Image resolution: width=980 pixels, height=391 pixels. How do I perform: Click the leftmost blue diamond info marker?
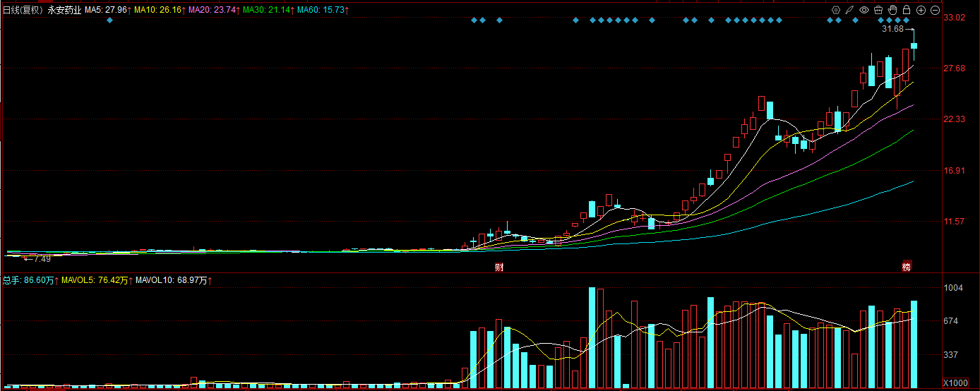(109, 20)
